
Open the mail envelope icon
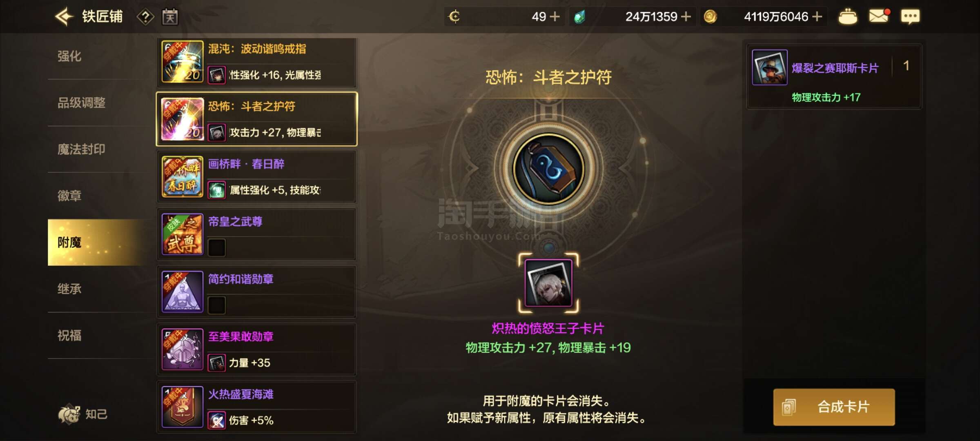(879, 16)
